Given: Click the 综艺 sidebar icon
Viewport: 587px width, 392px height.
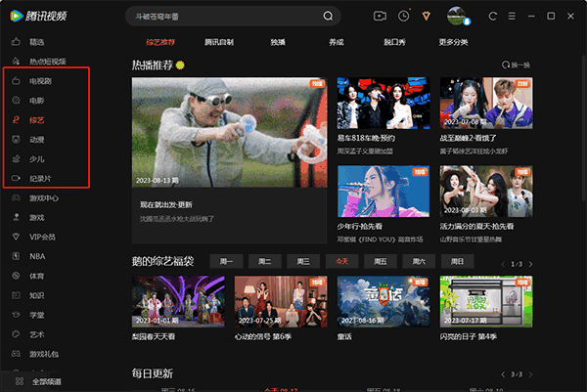Looking at the screenshot, I should pyautogui.click(x=16, y=119).
